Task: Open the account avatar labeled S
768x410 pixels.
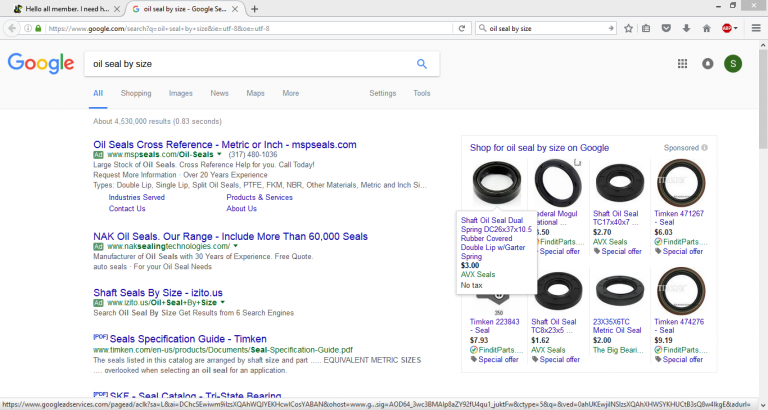Action: click(733, 63)
